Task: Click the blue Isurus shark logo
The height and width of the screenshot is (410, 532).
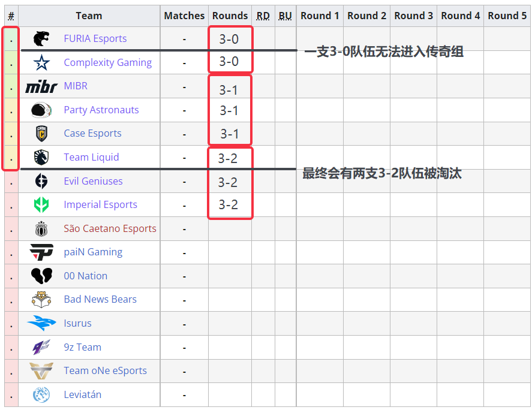Action: 41,323
